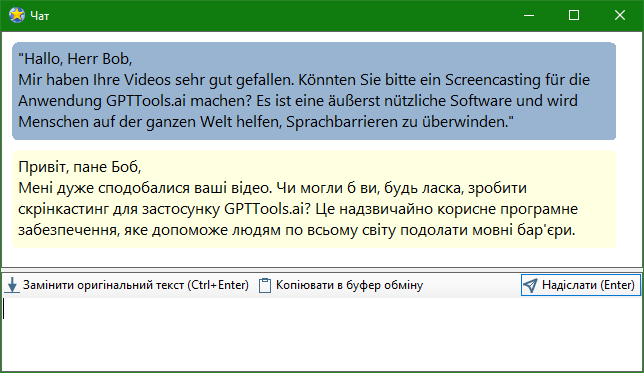Select the German message bubble "Hallo, Herr Bob"
This screenshot has height=373, width=644.
(x=314, y=91)
